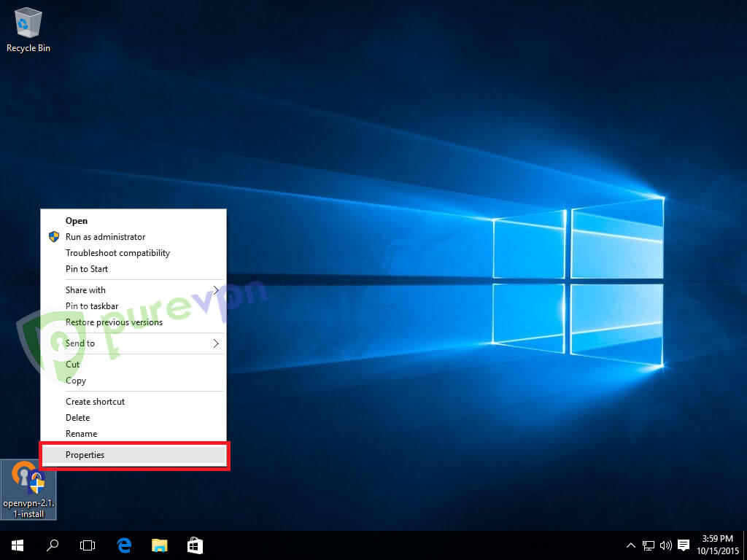This screenshot has width=747, height=560.
Task: Select Create shortcut
Action: click(133, 402)
